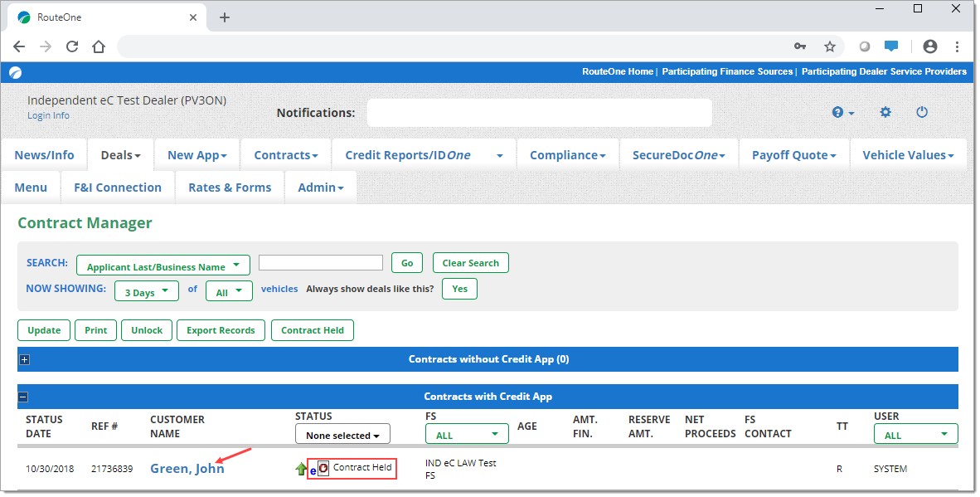Image resolution: width=980 pixels, height=497 pixels.
Task: Open the search-by Applicant Last/Business Name dropdown
Action: 163,265
